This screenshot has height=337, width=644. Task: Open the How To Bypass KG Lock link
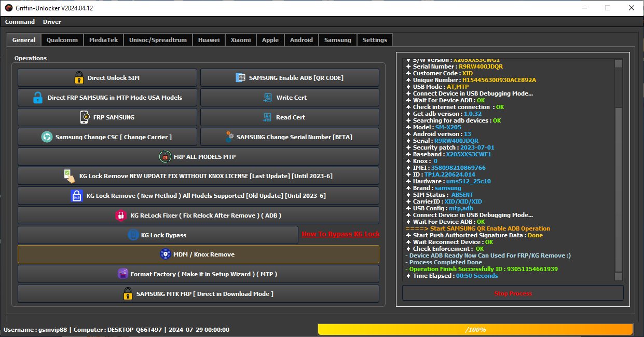(340, 234)
